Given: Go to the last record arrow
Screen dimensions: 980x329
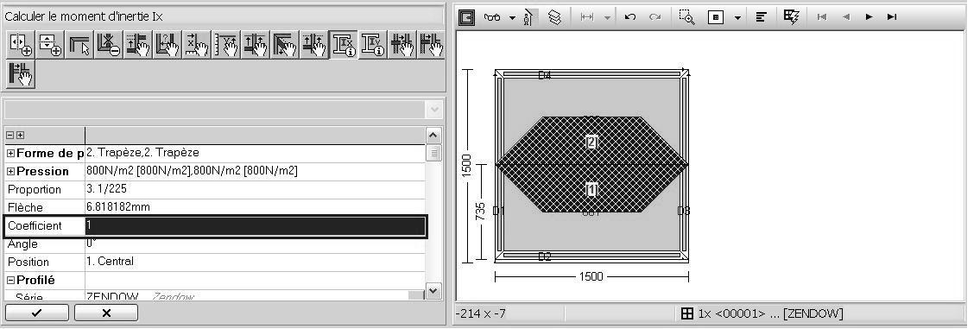Looking at the screenshot, I should (892, 17).
